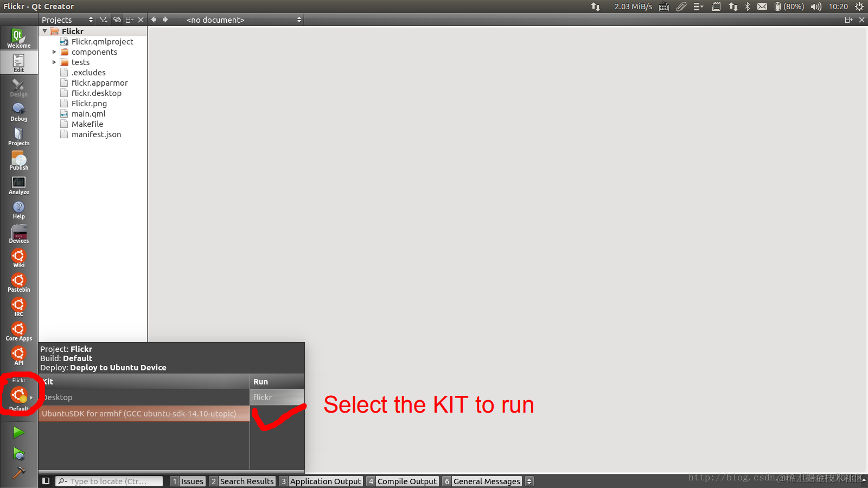Expand the components folder
This screenshot has width=868, height=488.
(x=54, y=52)
